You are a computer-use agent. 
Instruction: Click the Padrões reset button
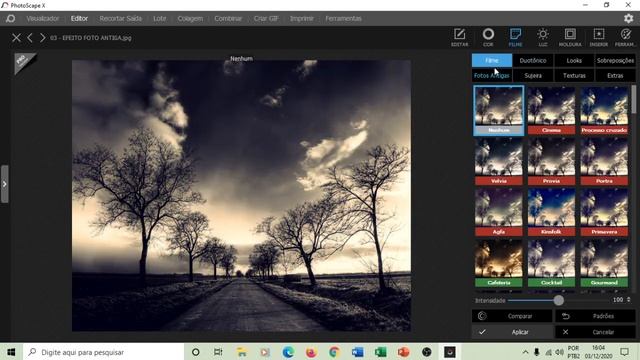[595, 316]
